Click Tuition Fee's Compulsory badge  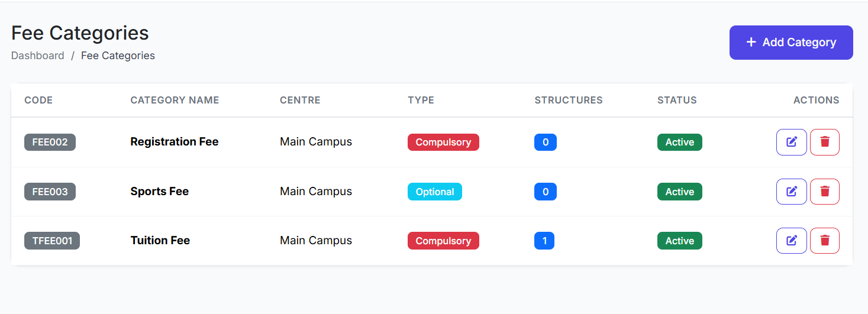click(443, 241)
